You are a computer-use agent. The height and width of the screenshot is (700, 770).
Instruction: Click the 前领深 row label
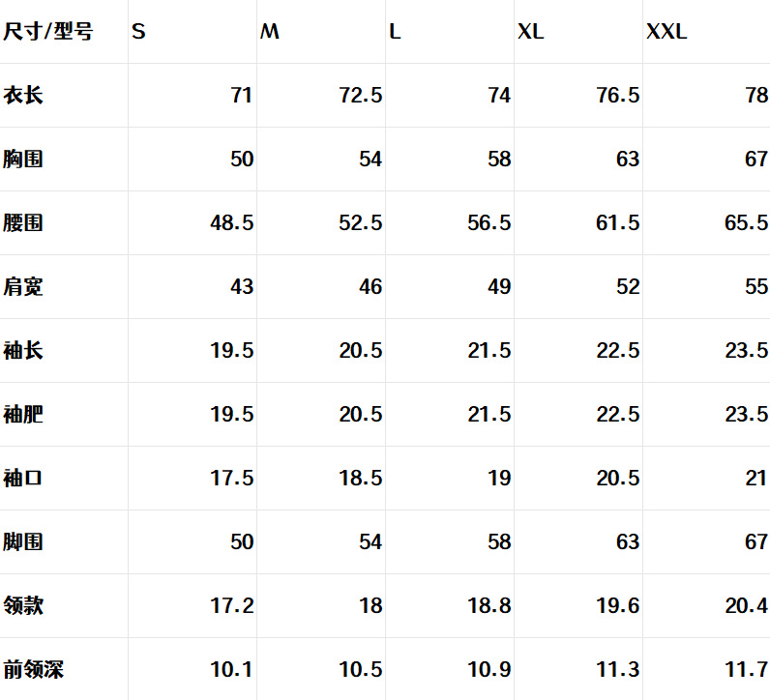[34, 670]
